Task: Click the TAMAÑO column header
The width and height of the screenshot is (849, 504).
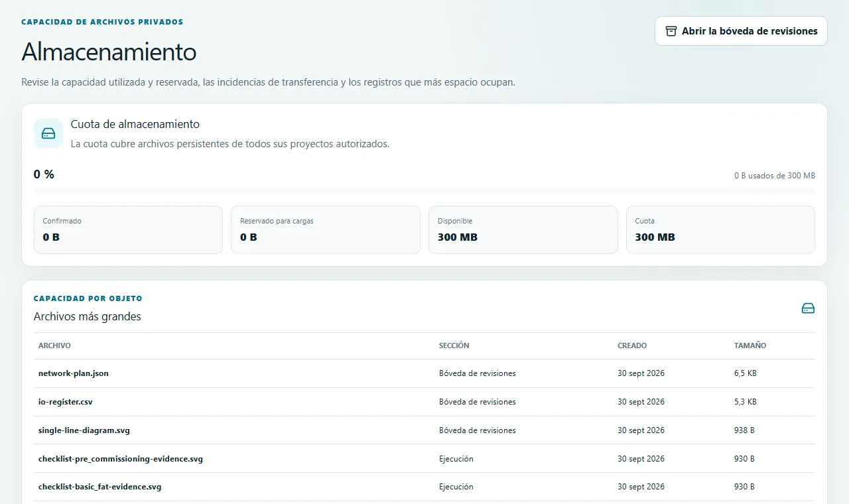Action: [750, 346]
